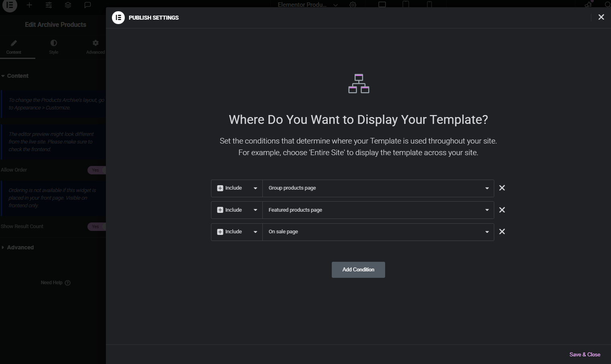611x364 pixels.
Task: Open the Notes comment bubble icon
Action: 87,5
